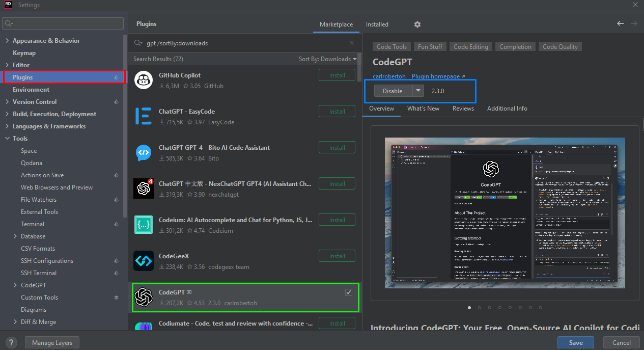Image resolution: width=644 pixels, height=350 pixels.
Task: Expand Languages & Frameworks section
Action: point(7,126)
